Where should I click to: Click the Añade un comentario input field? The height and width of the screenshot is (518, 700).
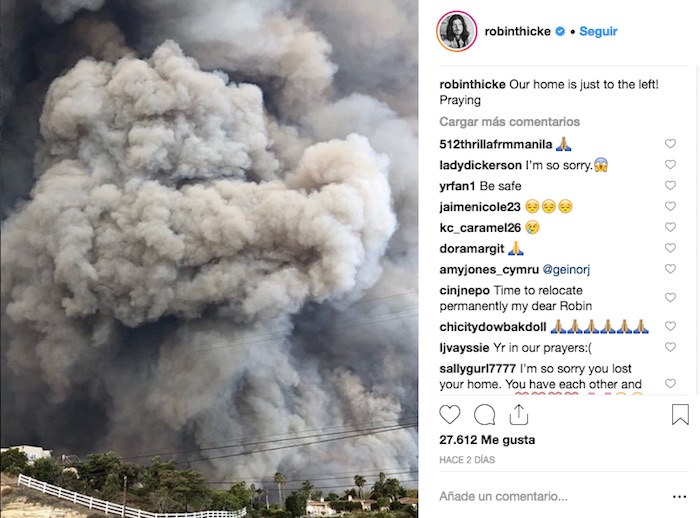(551, 496)
